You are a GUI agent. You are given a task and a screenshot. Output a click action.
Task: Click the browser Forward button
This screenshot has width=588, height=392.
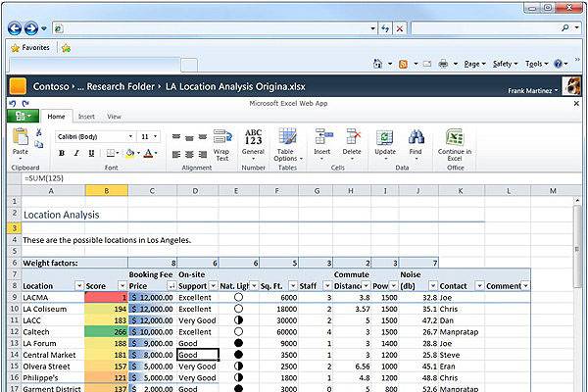point(31,28)
